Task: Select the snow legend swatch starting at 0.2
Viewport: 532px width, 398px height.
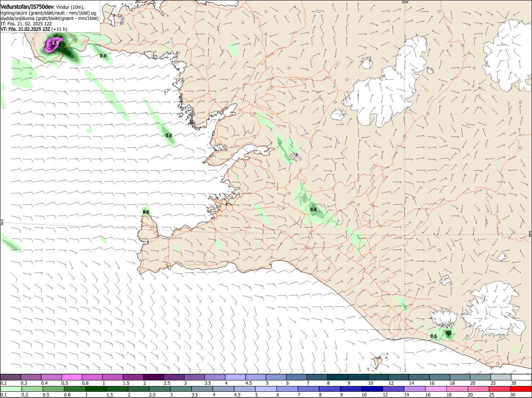Action: pos(10,377)
